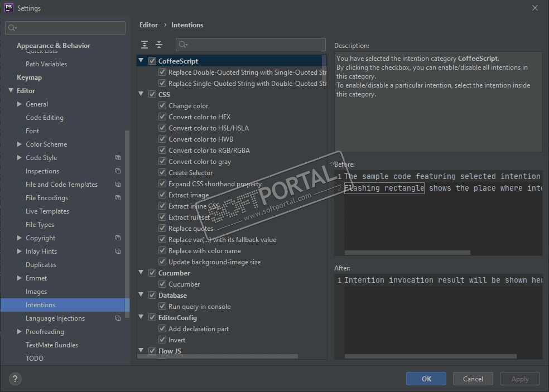The width and height of the screenshot is (549, 392).
Task: Click the Cancel button
Action: 473,379
